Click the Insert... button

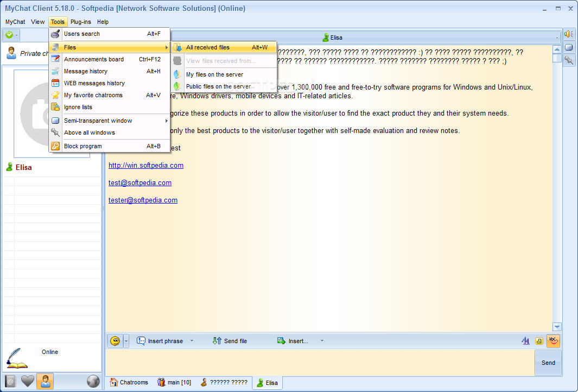click(x=293, y=341)
